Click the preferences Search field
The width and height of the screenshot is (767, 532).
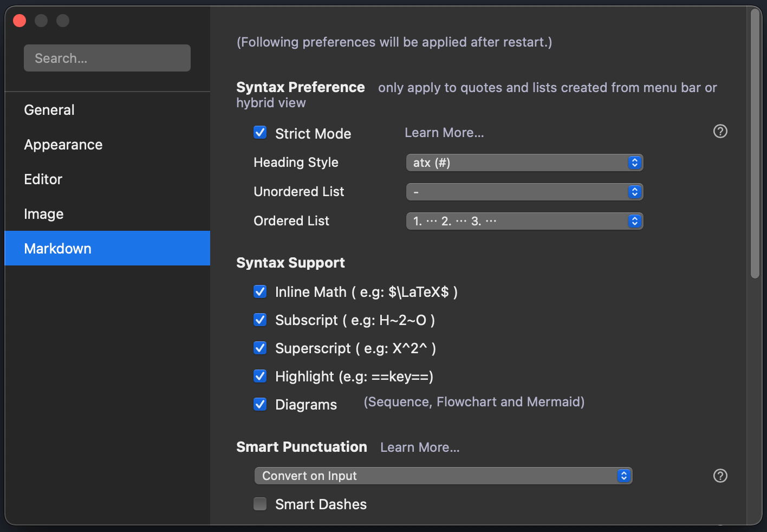[x=107, y=58]
